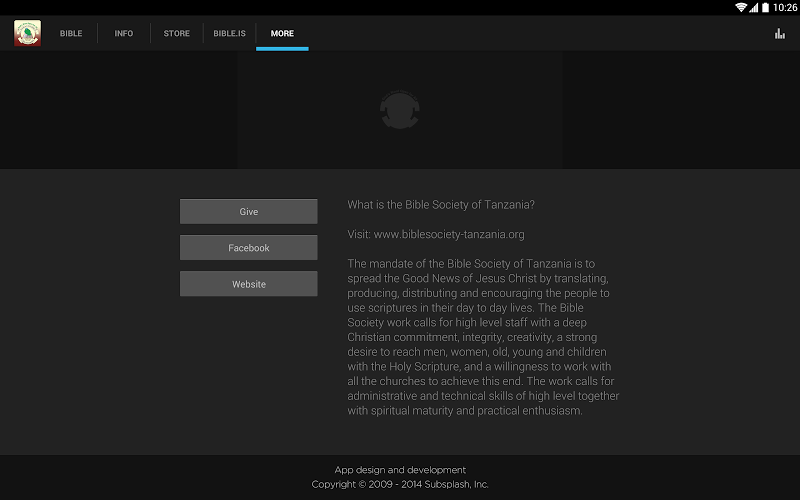This screenshot has height=500, width=800.
Task: Tap the mandate description paragraph
Action: 483,337
